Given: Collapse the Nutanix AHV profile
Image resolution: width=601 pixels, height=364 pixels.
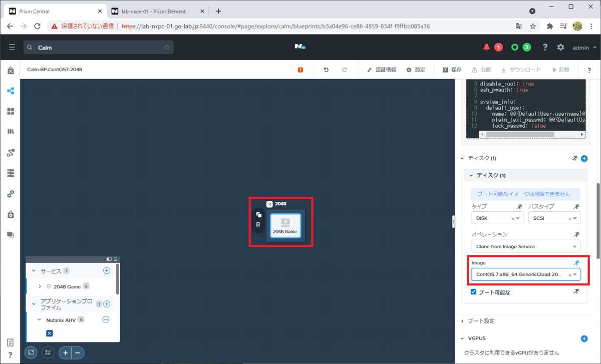Looking at the screenshot, I should coord(40,319).
